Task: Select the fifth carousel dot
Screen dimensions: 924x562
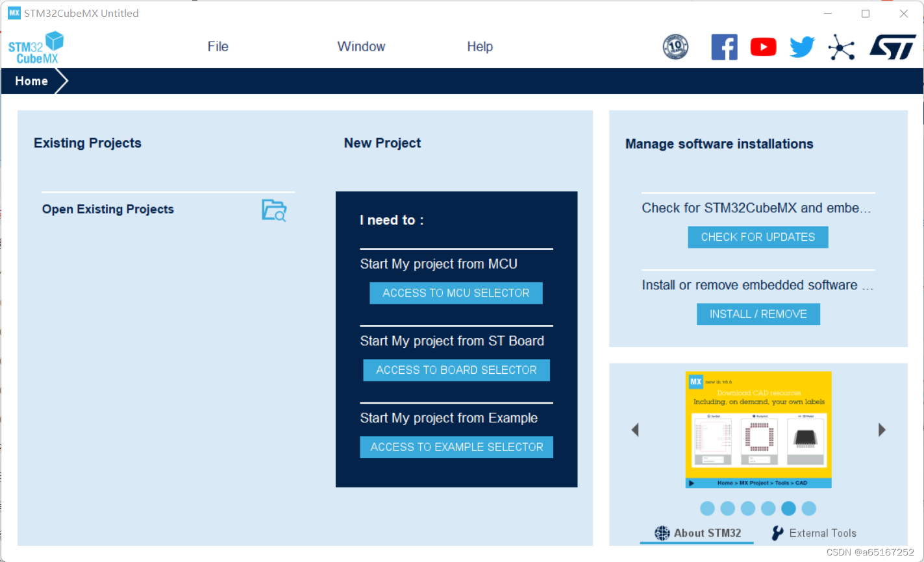Action: (x=788, y=509)
